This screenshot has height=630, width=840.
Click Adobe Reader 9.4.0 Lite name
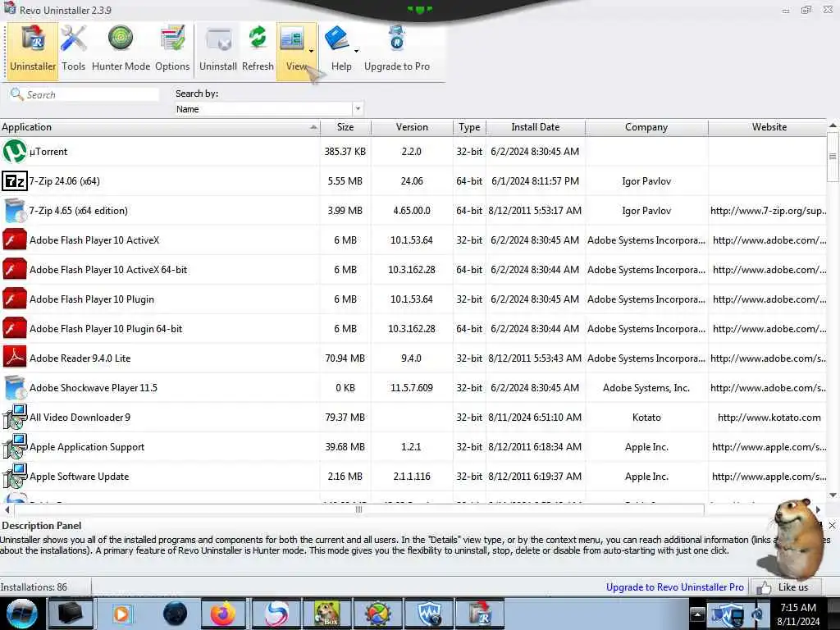[x=80, y=358]
